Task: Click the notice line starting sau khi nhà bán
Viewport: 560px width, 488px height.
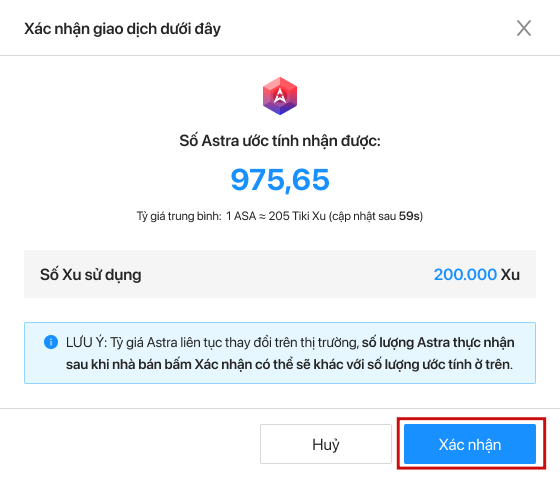Action: click(289, 364)
